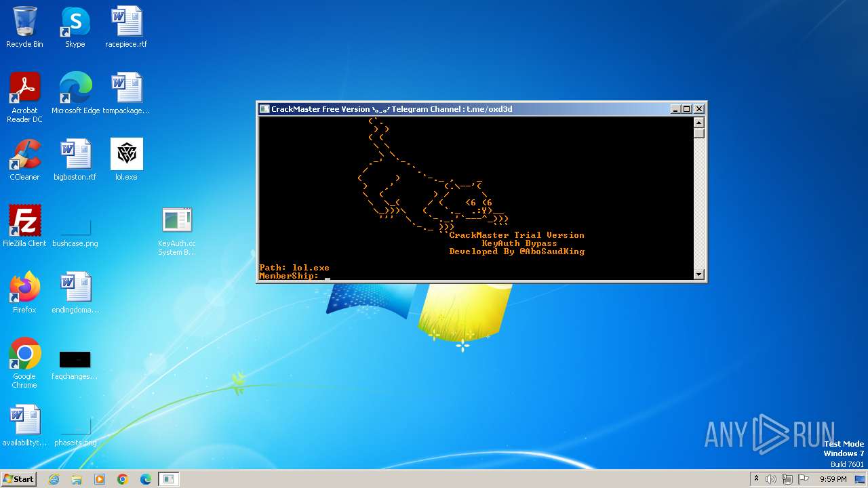Open Acrobat Reader DC shortcut
The image size is (868, 488).
pos(24,98)
